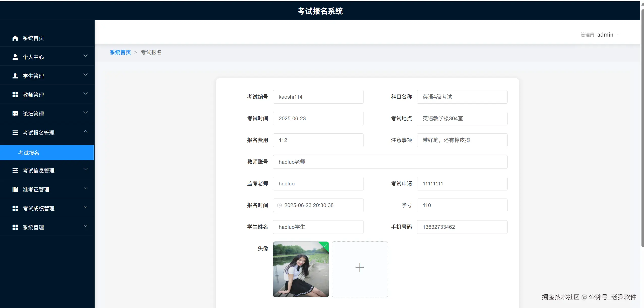Select the 考试报名 submenu item
Viewport: 644px width, 308px height.
[x=29, y=153]
